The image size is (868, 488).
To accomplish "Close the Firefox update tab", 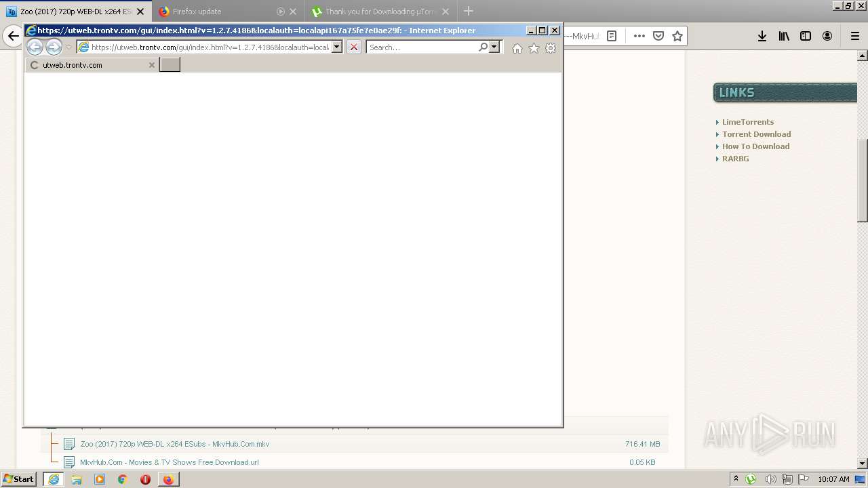I will point(293,12).
